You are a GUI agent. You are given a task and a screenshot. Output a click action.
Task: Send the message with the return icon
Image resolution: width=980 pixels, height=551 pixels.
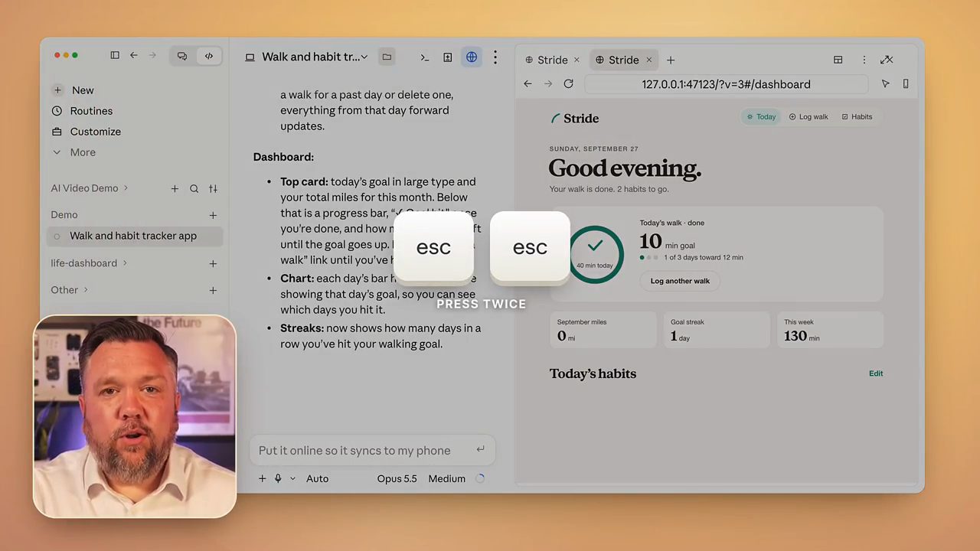[481, 449]
